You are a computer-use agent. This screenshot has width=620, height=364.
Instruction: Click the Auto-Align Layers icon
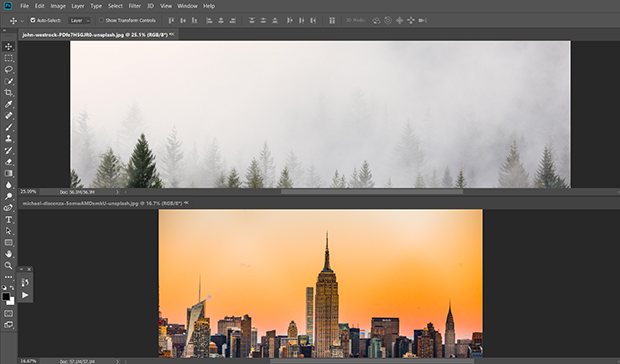coord(332,21)
